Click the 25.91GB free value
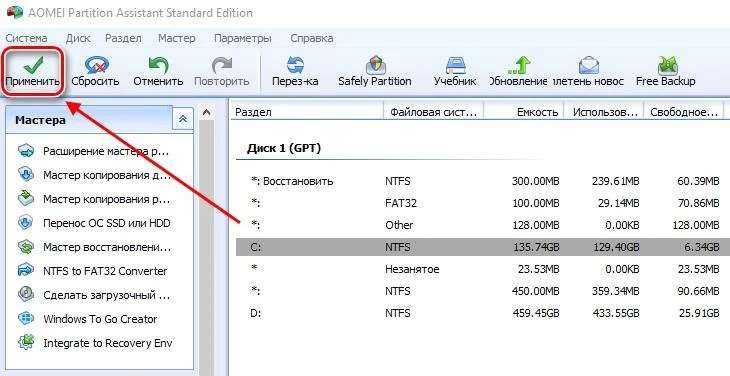730x376 pixels. coord(699,313)
